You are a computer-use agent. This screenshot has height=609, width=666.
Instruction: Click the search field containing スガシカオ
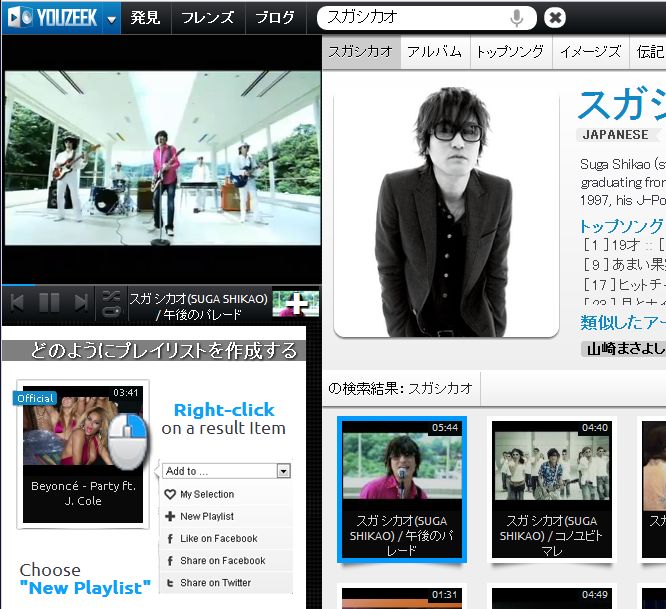click(426, 18)
